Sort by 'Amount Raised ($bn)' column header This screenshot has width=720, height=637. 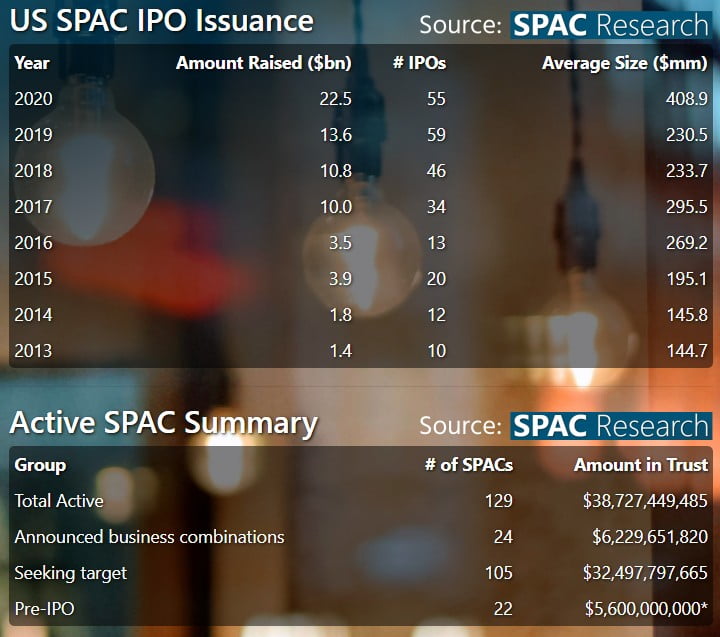(264, 63)
